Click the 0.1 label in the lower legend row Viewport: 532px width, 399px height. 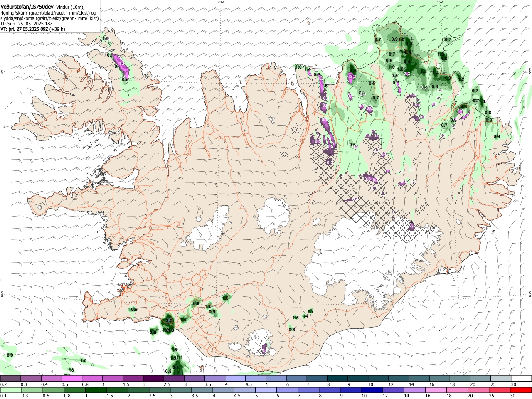pos(3,396)
